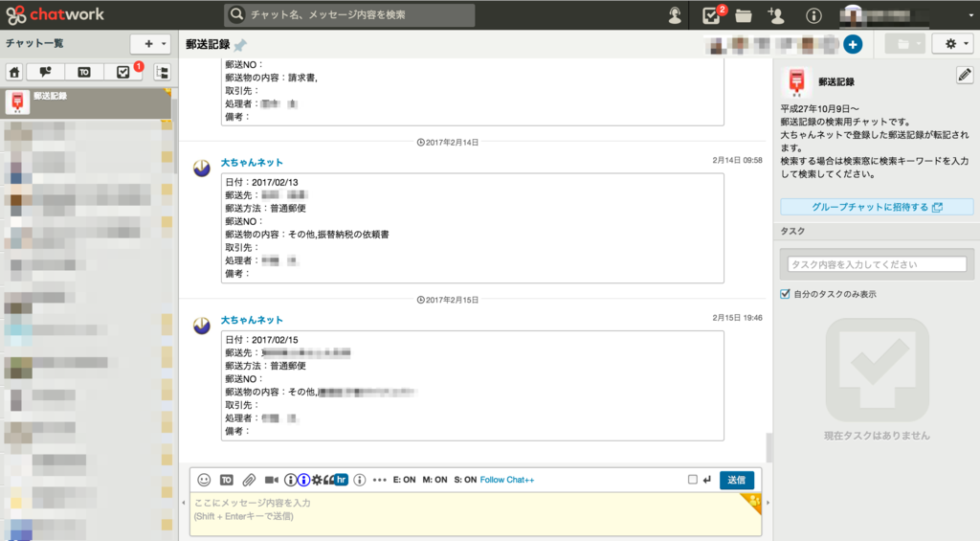Viewport: 980px width, 541px height.
Task: Click the チャット一覧 heading
Action: tap(34, 43)
